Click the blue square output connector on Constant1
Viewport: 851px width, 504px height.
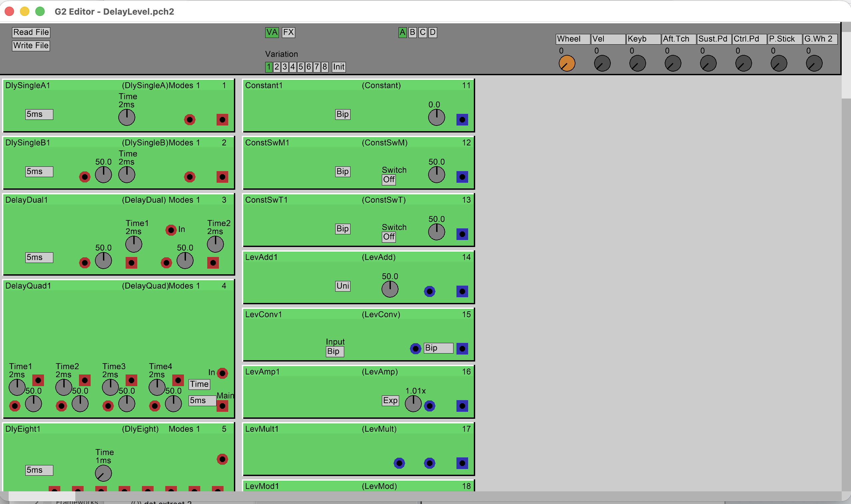click(462, 120)
